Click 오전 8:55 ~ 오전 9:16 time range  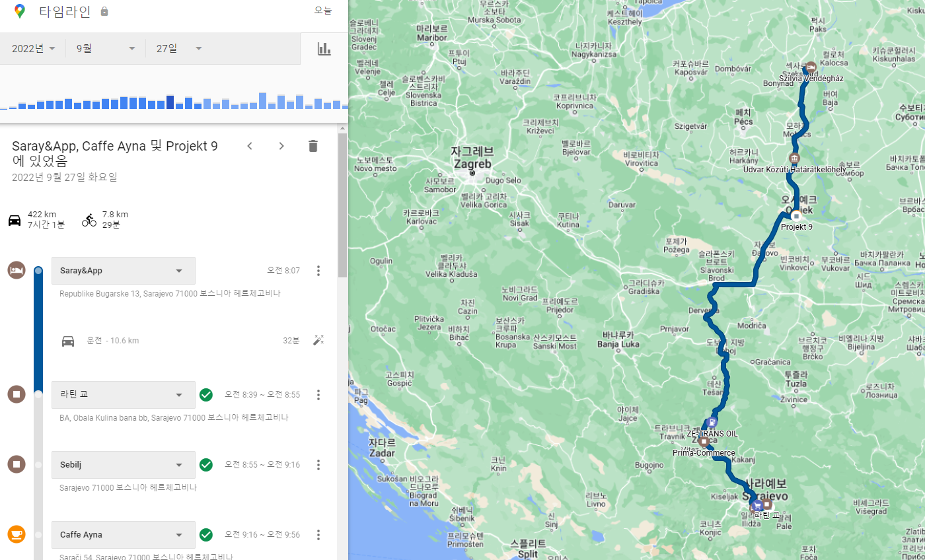coord(262,465)
